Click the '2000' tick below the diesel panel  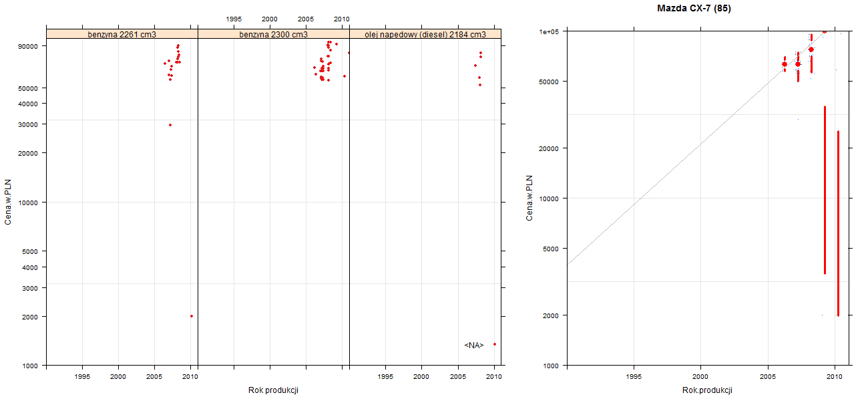(421, 377)
